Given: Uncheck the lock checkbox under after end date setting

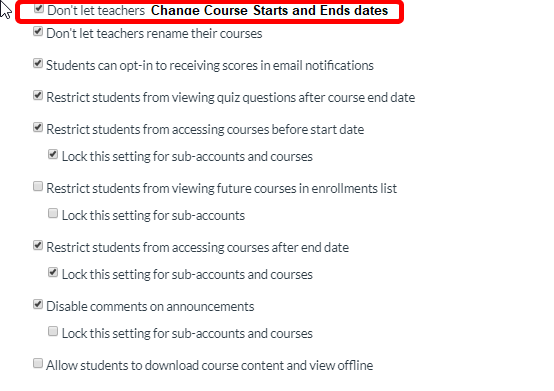Looking at the screenshot, I should (53, 272).
